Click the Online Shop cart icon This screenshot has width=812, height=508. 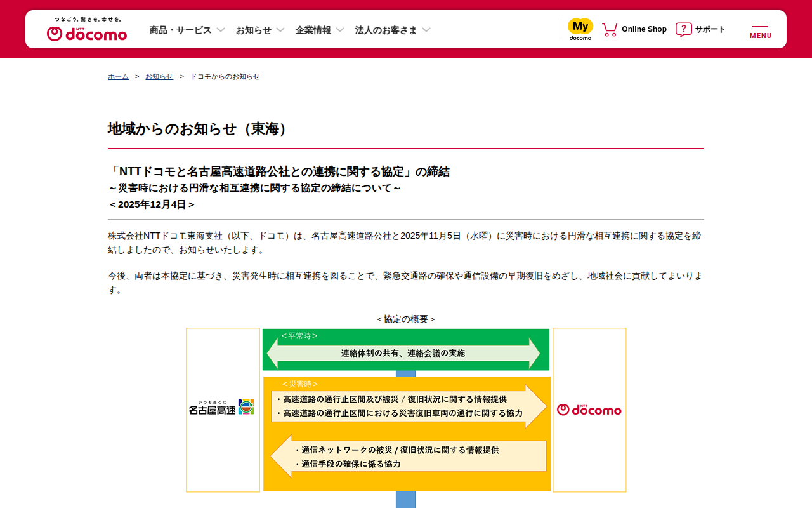point(610,29)
